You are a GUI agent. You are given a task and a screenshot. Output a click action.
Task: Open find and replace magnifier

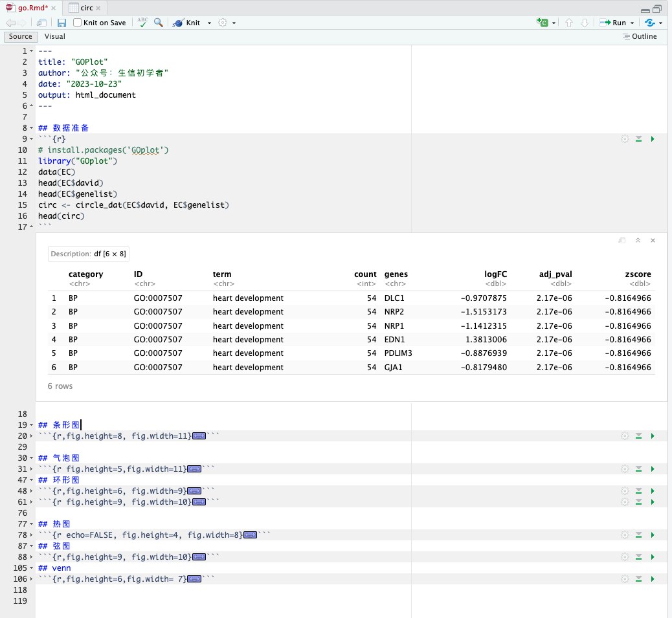159,23
